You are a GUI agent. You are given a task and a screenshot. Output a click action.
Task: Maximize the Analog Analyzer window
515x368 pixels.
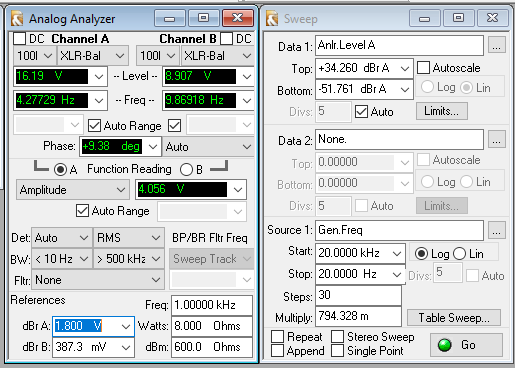203,18
